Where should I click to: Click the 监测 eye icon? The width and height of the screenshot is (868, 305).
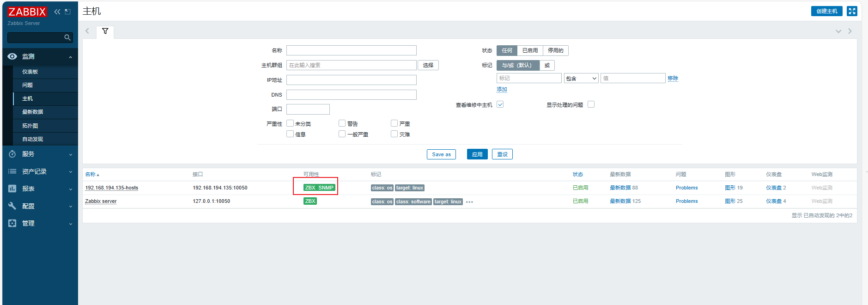click(x=12, y=56)
